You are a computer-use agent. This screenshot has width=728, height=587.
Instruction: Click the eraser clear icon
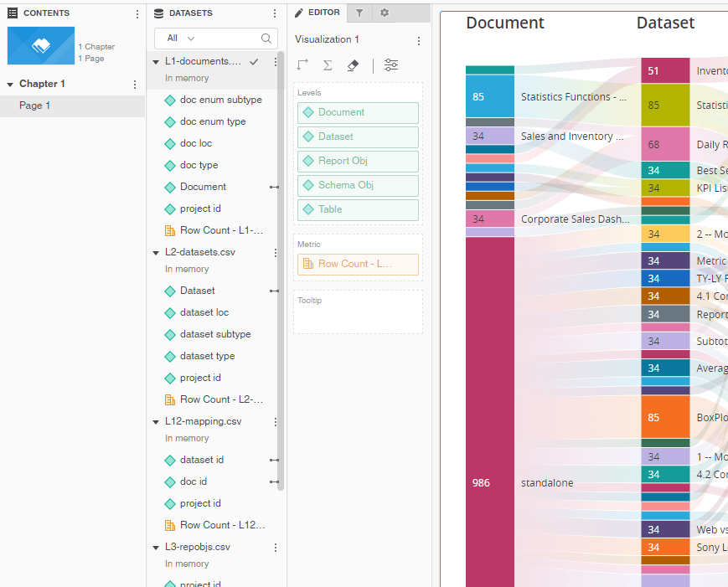tap(353, 65)
